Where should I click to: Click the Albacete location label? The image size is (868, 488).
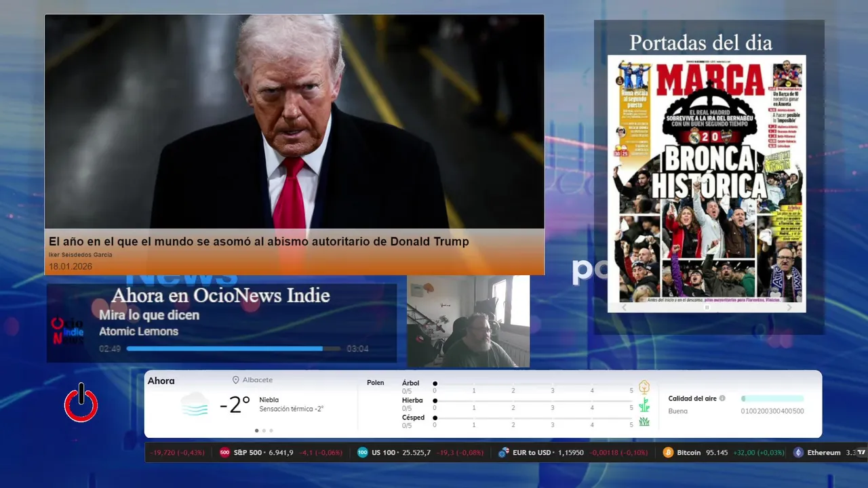click(258, 380)
